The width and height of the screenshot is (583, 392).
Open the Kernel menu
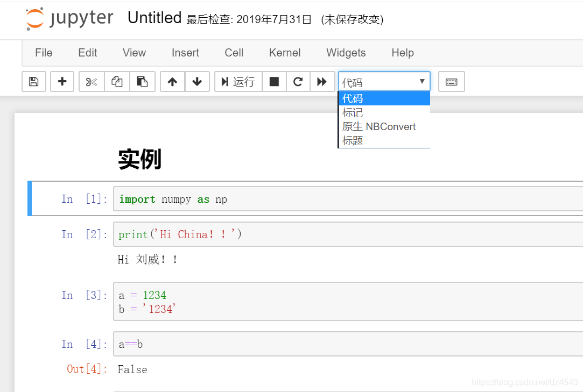pos(284,53)
